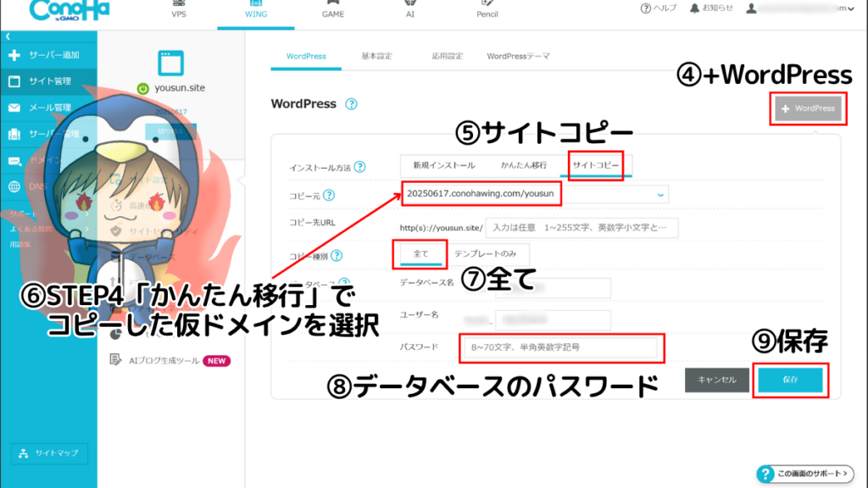868x488 pixels.
Task: Open サーバー追加 in sidebar
Action: pyautogui.click(x=48, y=55)
